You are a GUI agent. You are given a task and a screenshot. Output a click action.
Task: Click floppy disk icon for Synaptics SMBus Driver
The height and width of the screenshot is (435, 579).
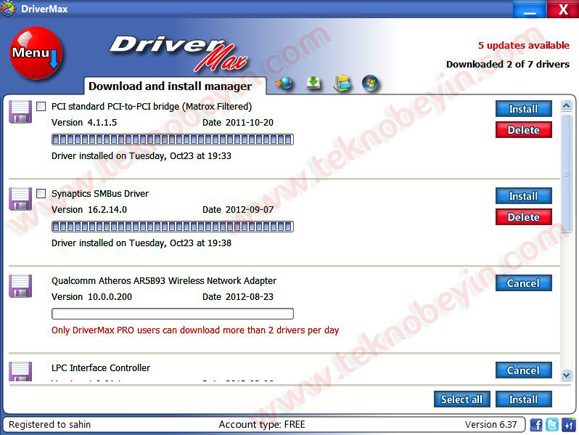tap(20, 199)
